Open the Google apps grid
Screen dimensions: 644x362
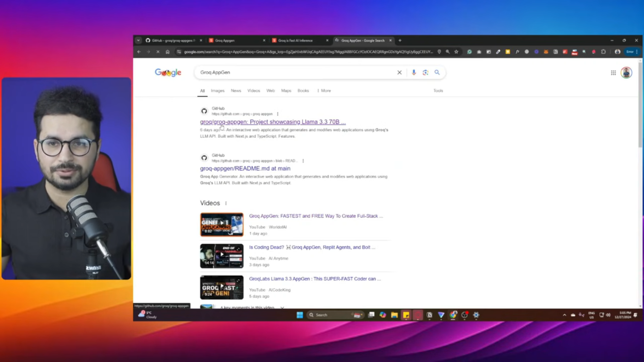pyautogui.click(x=613, y=73)
